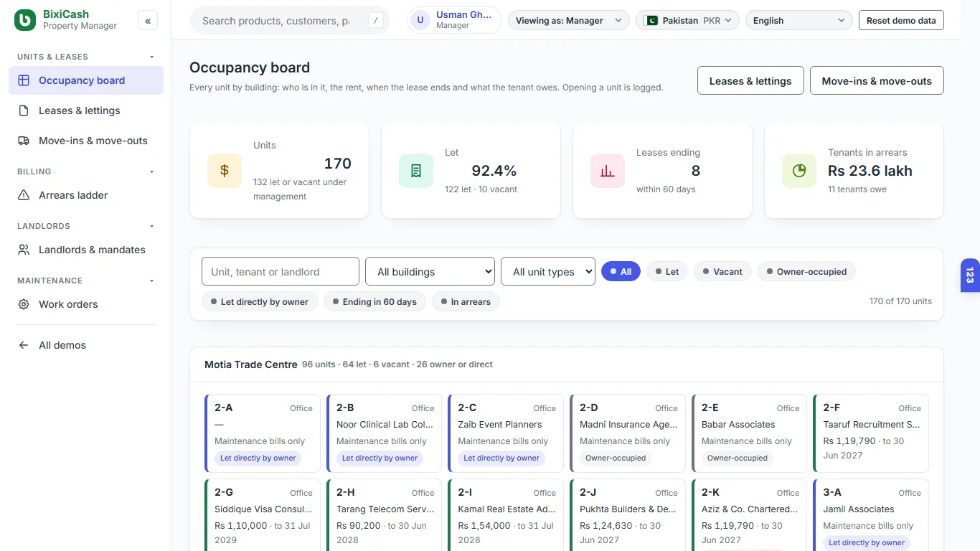Click the receipt icon on Let card
Screen dimensions: 980x551
click(x=416, y=171)
